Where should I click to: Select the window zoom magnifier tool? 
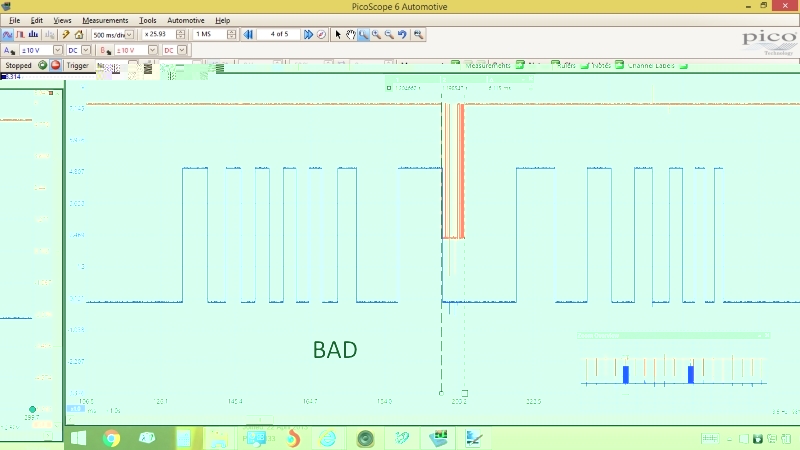[363, 34]
